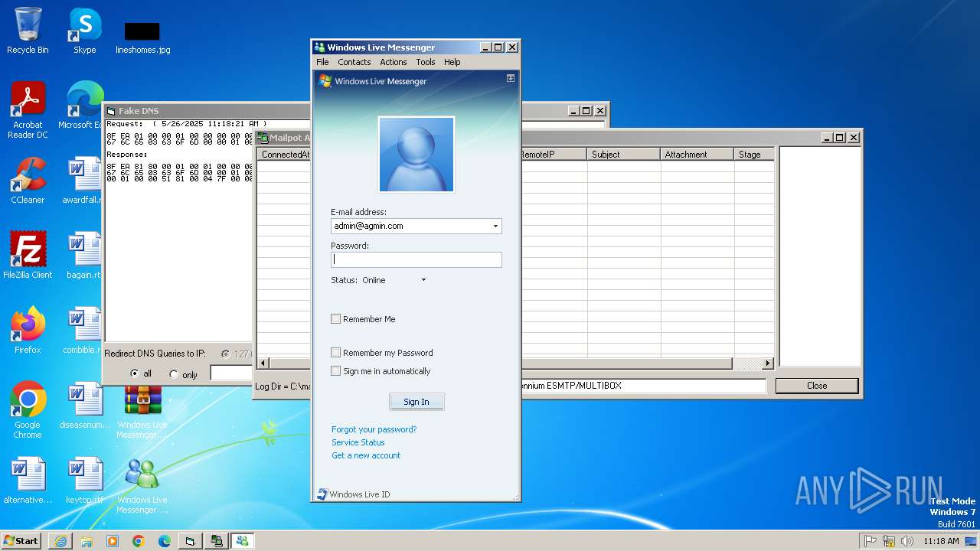
Task: Launch CCleaner from the desktop
Action: 28,181
